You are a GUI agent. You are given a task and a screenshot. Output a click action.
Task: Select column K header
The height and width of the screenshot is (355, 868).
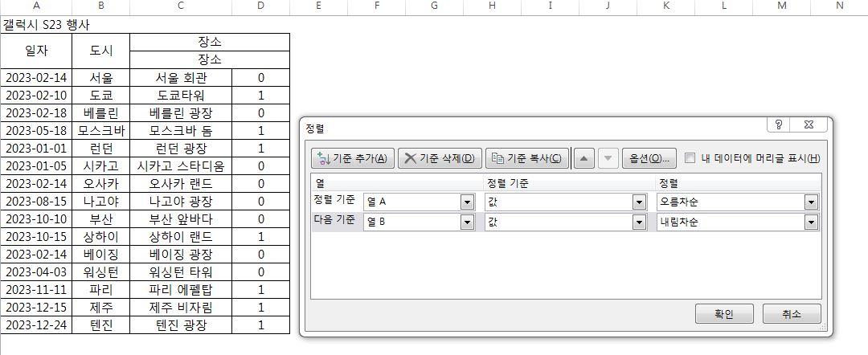pos(666,6)
